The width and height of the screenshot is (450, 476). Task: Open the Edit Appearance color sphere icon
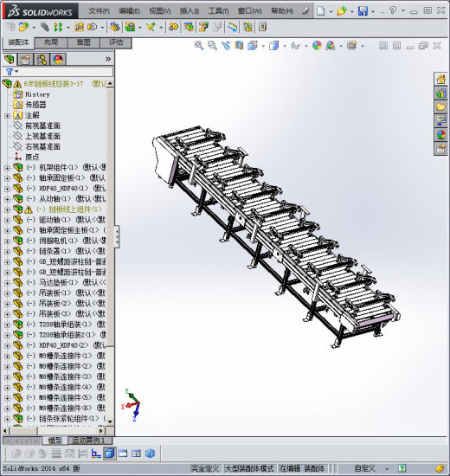(x=317, y=46)
